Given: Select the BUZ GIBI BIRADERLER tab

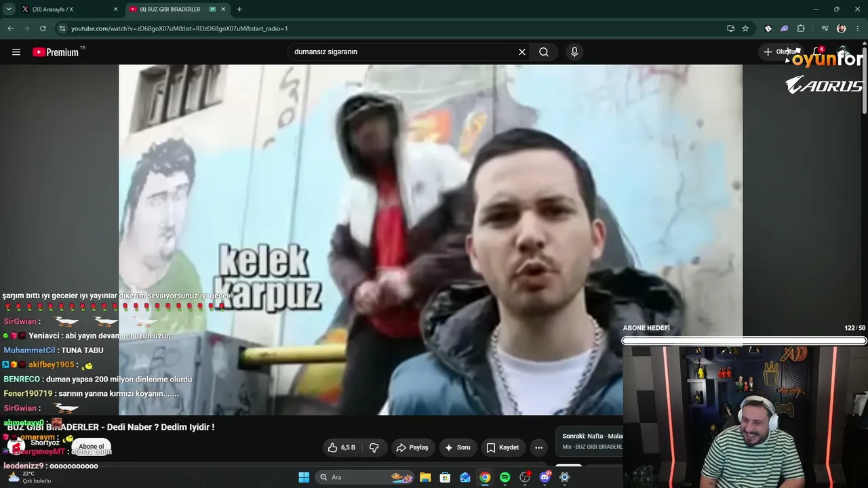Looking at the screenshot, I should pos(177,9).
